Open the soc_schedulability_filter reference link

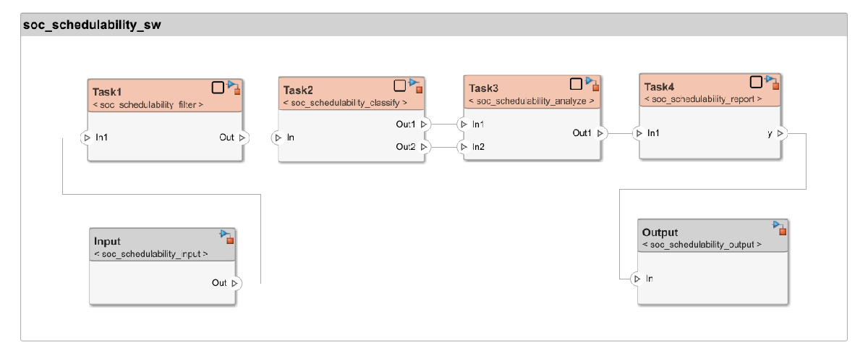[148, 105]
